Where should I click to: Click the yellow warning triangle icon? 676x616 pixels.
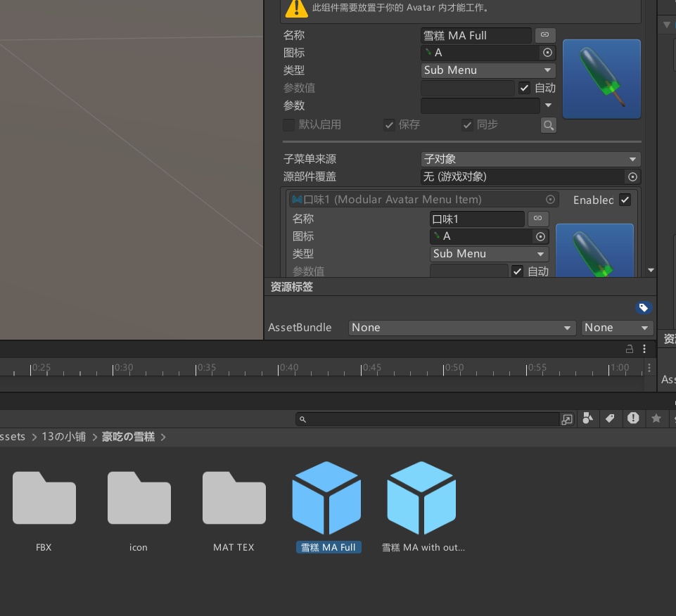[297, 8]
